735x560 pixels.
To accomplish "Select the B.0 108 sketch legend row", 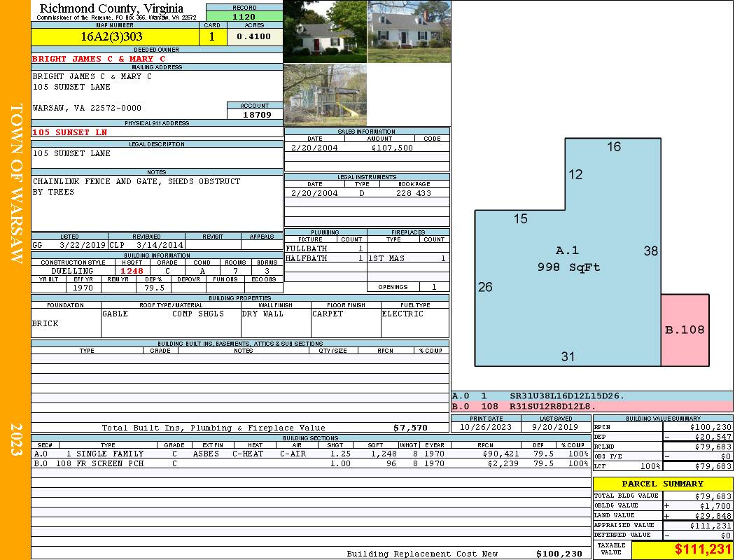I will tap(591, 406).
